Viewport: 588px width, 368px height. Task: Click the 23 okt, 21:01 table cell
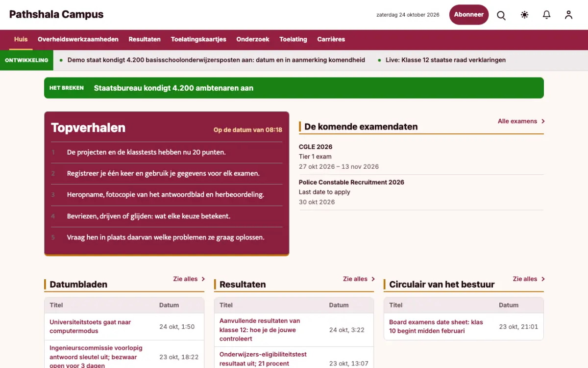click(518, 327)
